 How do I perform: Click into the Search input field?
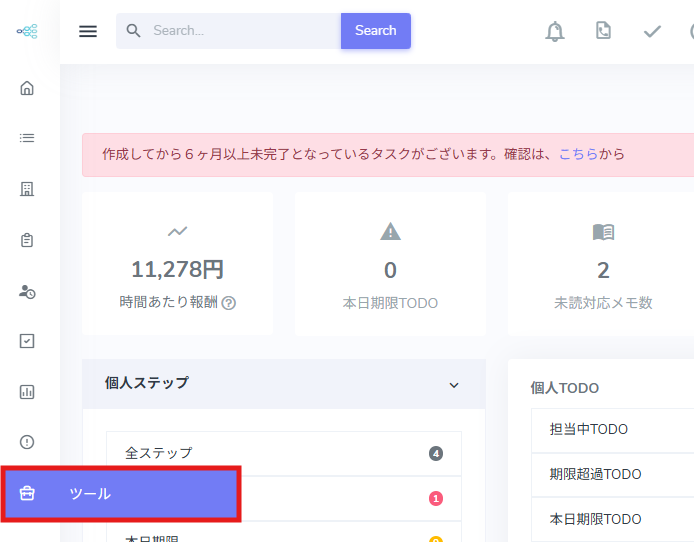click(x=240, y=31)
